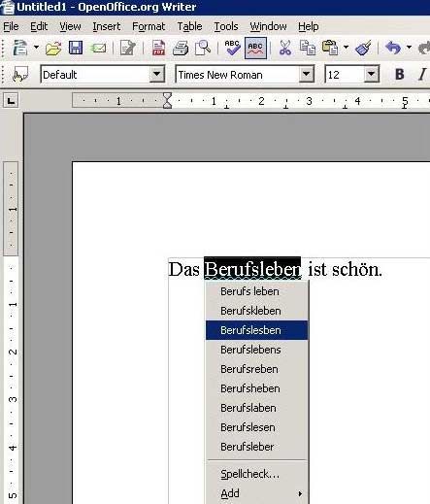Screen dimensions: 430x504
Task: Click the Document as E-mail icon
Action: 98,49
